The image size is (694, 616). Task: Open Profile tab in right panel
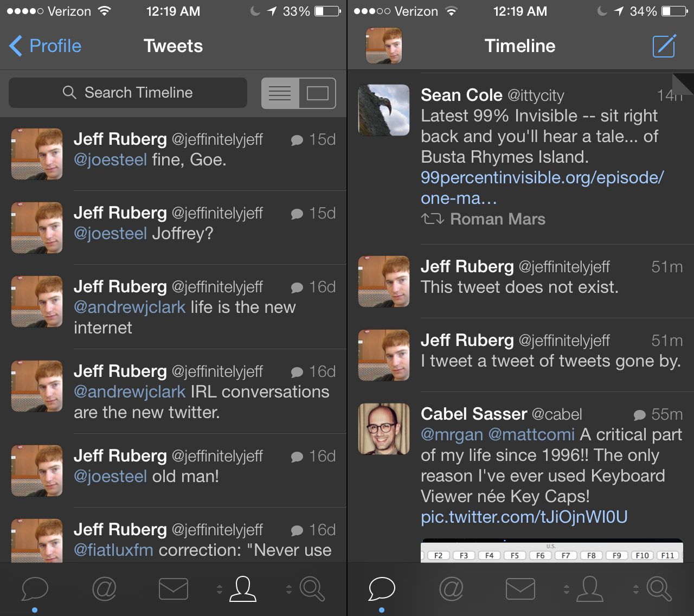(x=590, y=589)
